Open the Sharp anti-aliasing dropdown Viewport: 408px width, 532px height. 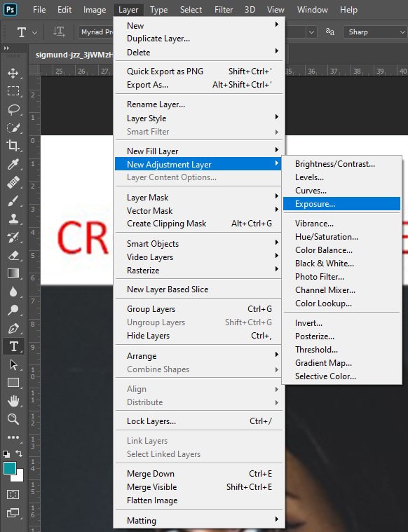click(375, 32)
